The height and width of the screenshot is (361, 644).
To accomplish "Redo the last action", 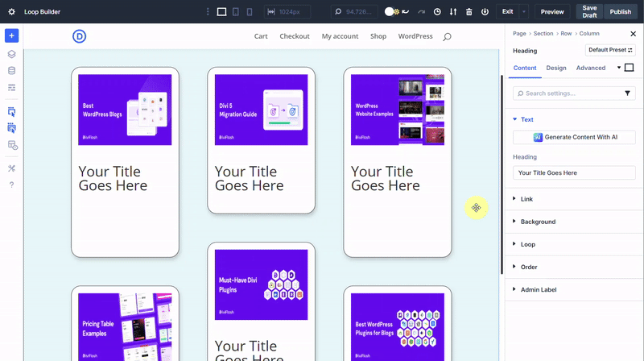I will click(421, 11).
